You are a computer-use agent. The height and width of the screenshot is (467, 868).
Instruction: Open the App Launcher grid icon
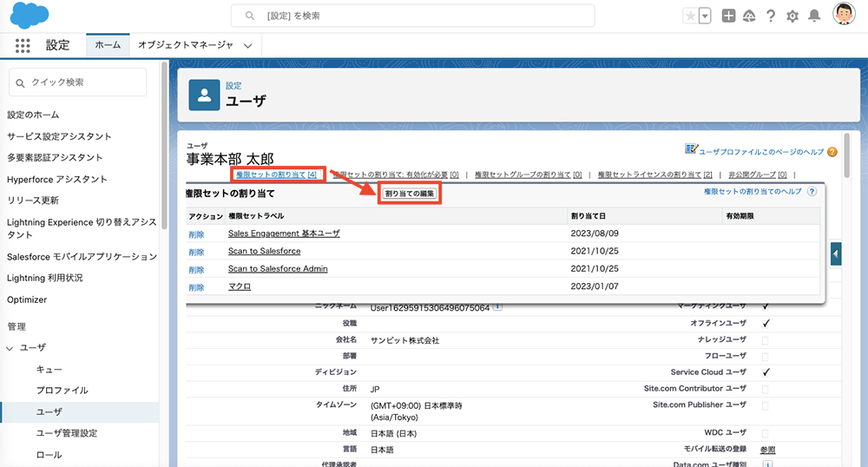click(x=23, y=45)
